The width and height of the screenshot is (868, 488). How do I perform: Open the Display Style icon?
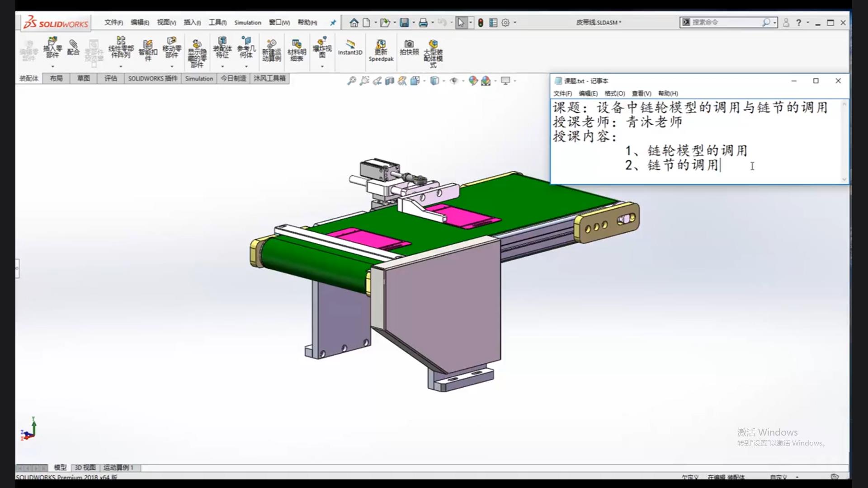click(434, 81)
